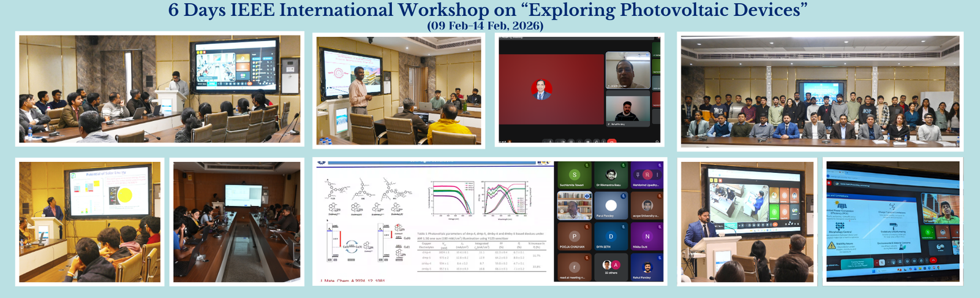Open the photo with "Potential of Solar Energy" slide
The image size is (980, 298).
89,222
